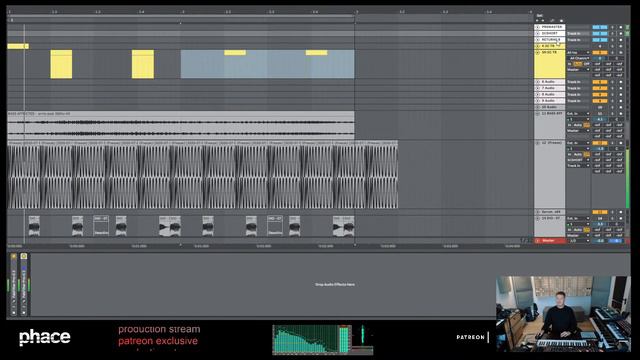Open All Ins input dropdown on SR SC TR

578,52
